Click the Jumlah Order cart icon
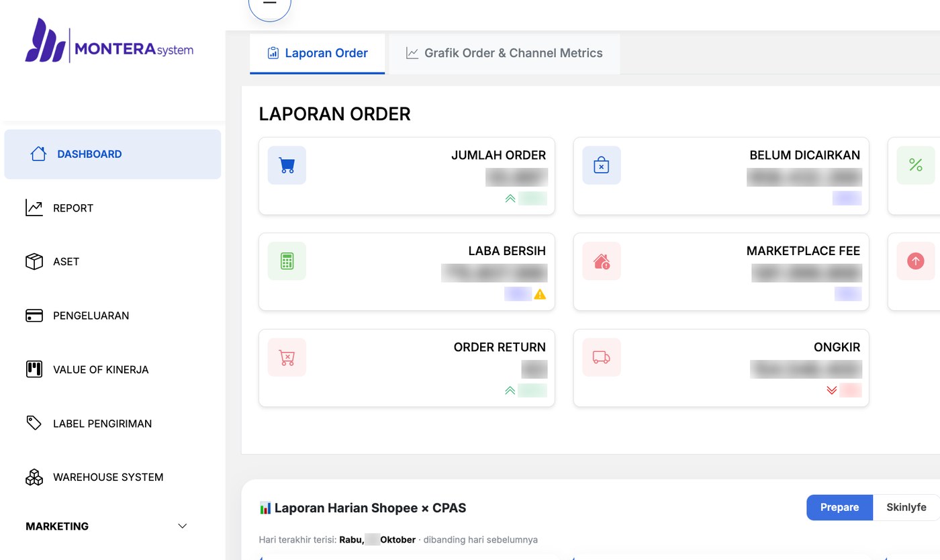This screenshot has width=940, height=560. tap(287, 165)
